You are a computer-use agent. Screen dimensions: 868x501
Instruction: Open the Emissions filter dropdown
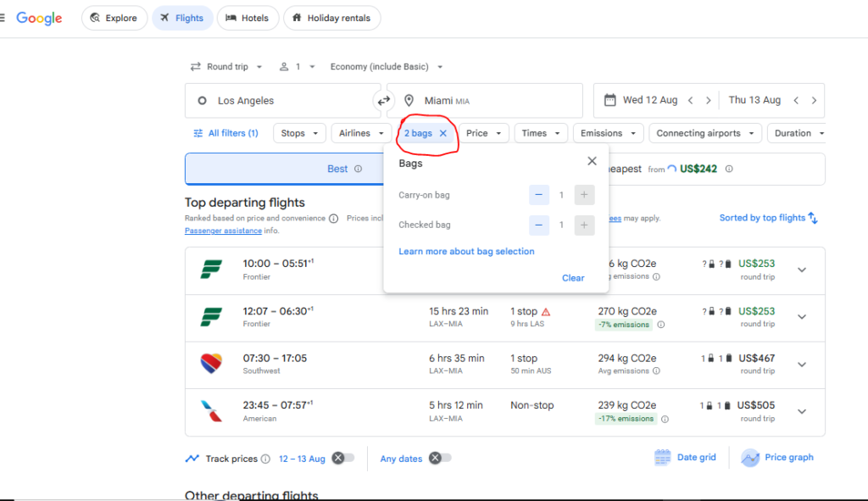(609, 133)
